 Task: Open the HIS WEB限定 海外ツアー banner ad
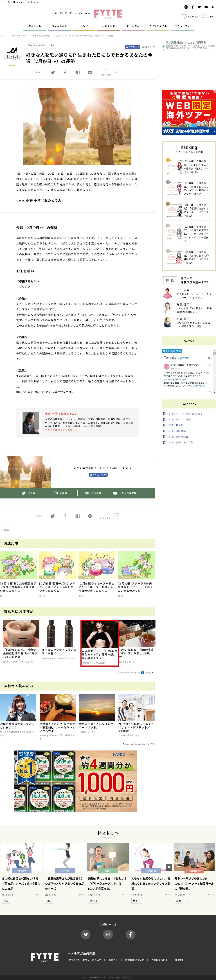189,112
